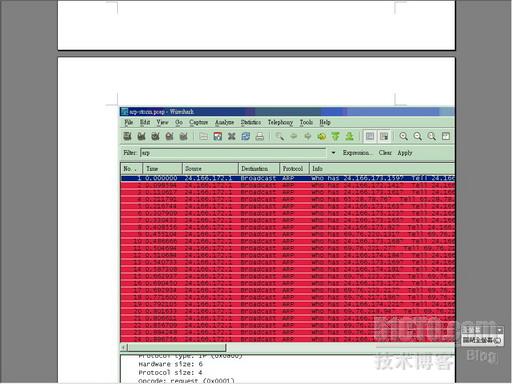Open the Tools menu
Image resolution: width=512 pixels, height=384 pixels.
point(306,122)
